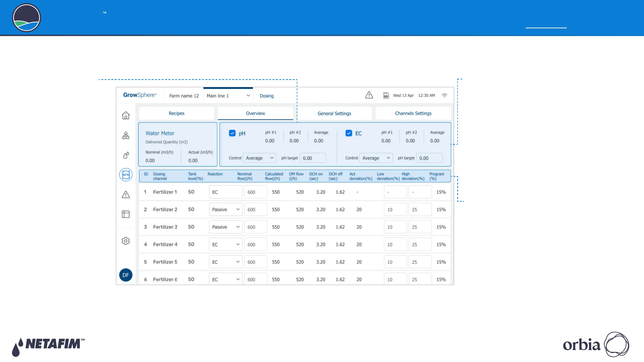The width and height of the screenshot is (644, 362).
Task: Click Farm name 12 in header
Action: pyautogui.click(x=184, y=96)
